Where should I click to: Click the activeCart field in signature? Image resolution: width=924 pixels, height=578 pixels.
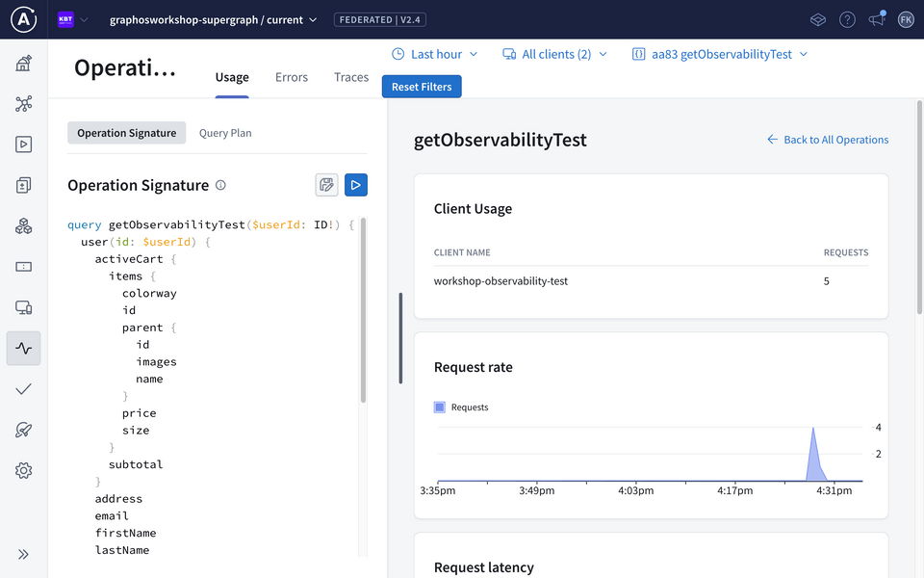[x=128, y=259]
